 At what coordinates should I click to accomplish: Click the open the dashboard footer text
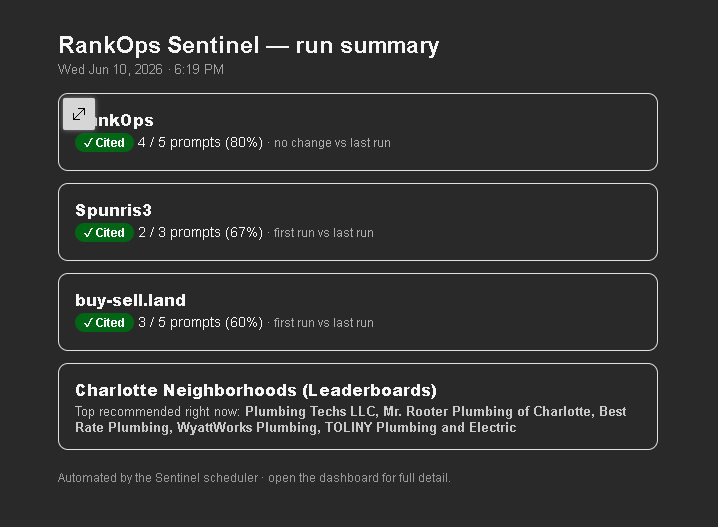pyautogui.click(x=359, y=478)
